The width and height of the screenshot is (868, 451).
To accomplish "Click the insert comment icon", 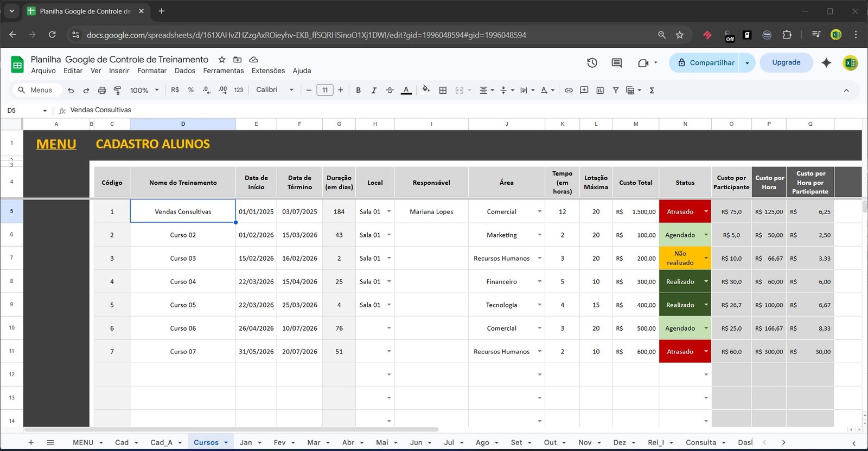I will point(584,91).
